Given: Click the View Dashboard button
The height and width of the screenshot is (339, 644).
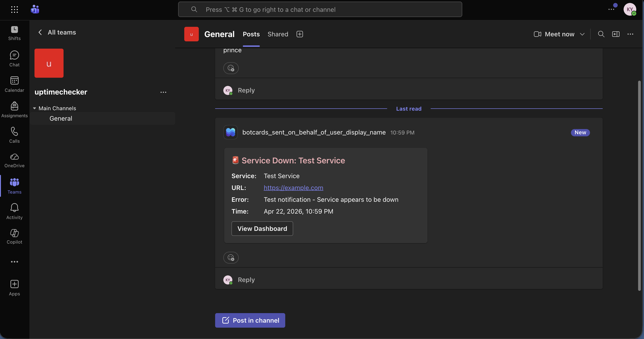Looking at the screenshot, I should pyautogui.click(x=262, y=229).
